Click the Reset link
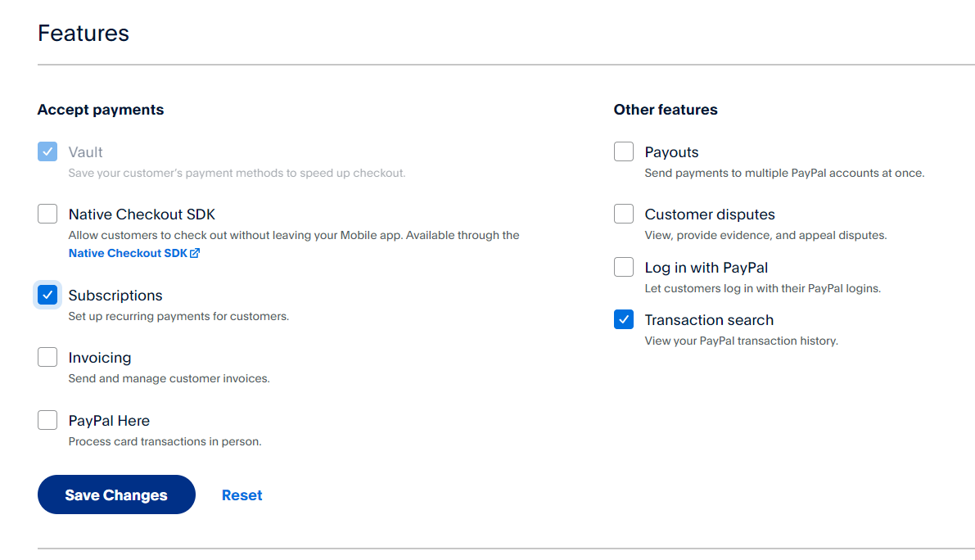 pyautogui.click(x=242, y=495)
